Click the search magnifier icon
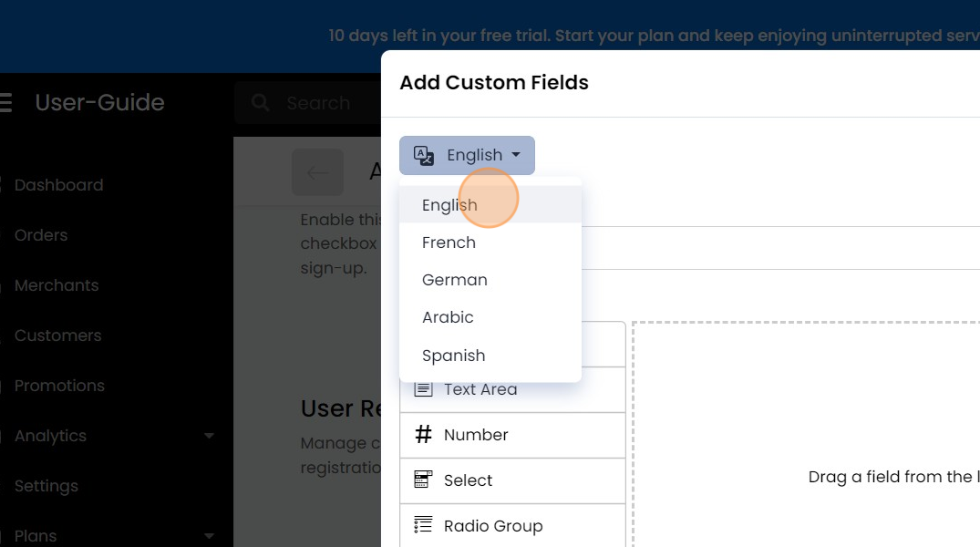This screenshot has height=547, width=980. coord(259,102)
